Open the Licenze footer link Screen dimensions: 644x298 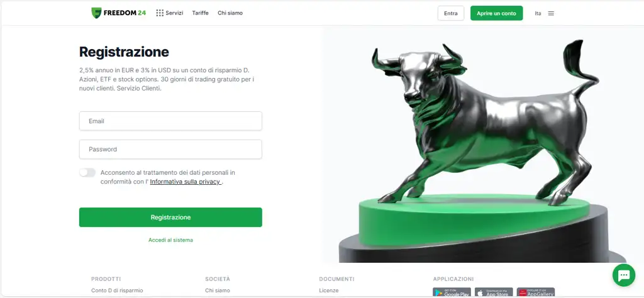click(328, 290)
